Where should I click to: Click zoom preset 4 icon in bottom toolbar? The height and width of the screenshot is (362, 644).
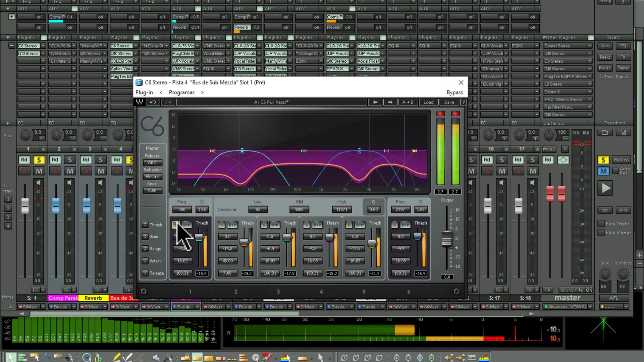point(379,358)
